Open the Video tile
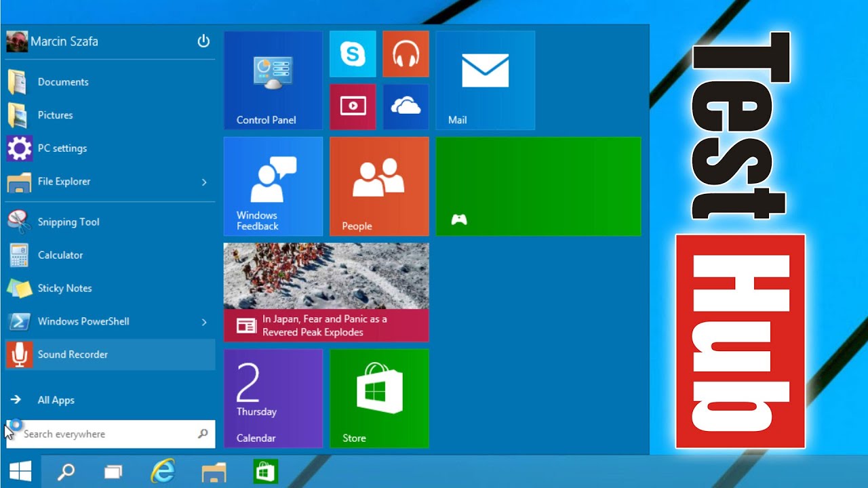Screen dimensions: 868x488 click(x=353, y=107)
